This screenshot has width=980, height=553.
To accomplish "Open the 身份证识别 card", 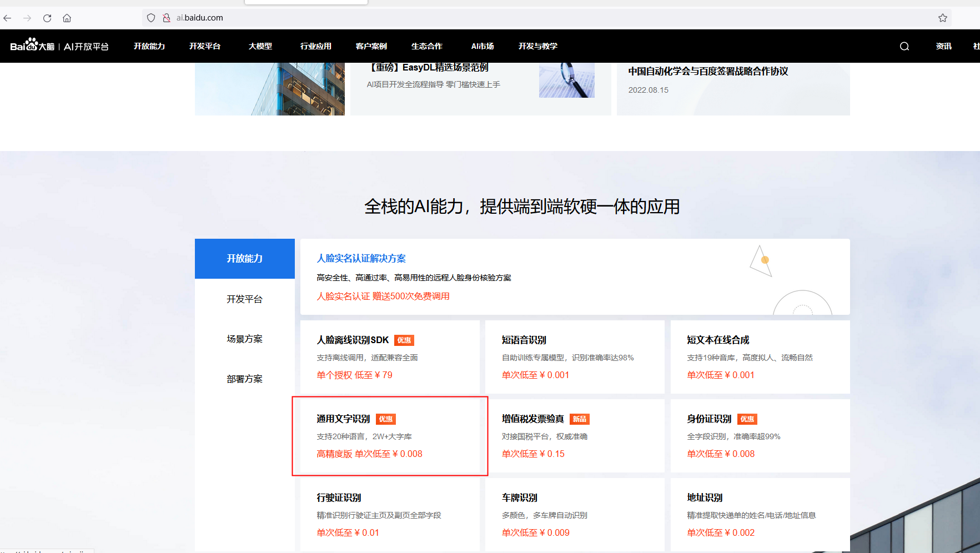I will [760, 436].
